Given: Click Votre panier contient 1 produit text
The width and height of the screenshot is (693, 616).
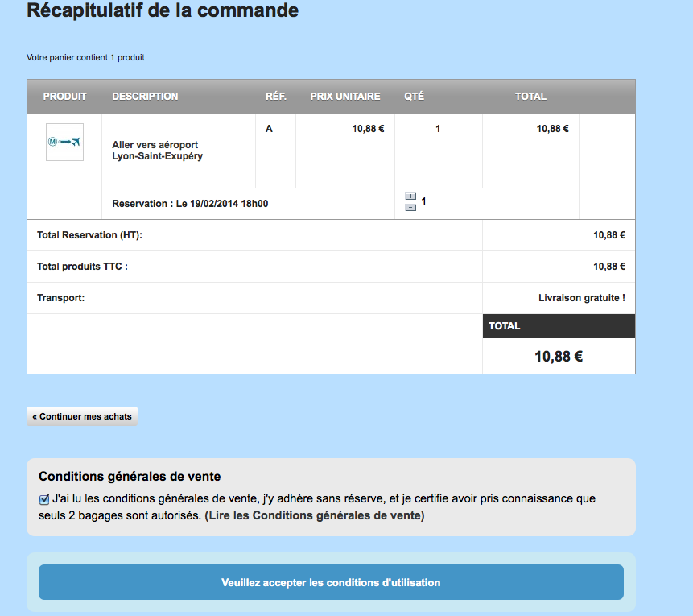Looking at the screenshot, I should coord(86,57).
